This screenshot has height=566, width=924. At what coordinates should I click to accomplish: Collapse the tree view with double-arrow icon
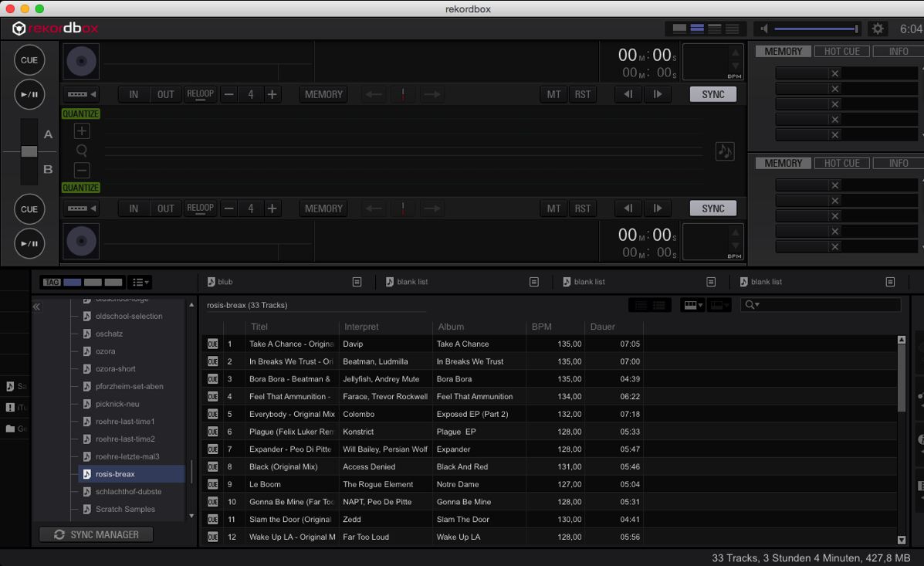click(x=36, y=307)
